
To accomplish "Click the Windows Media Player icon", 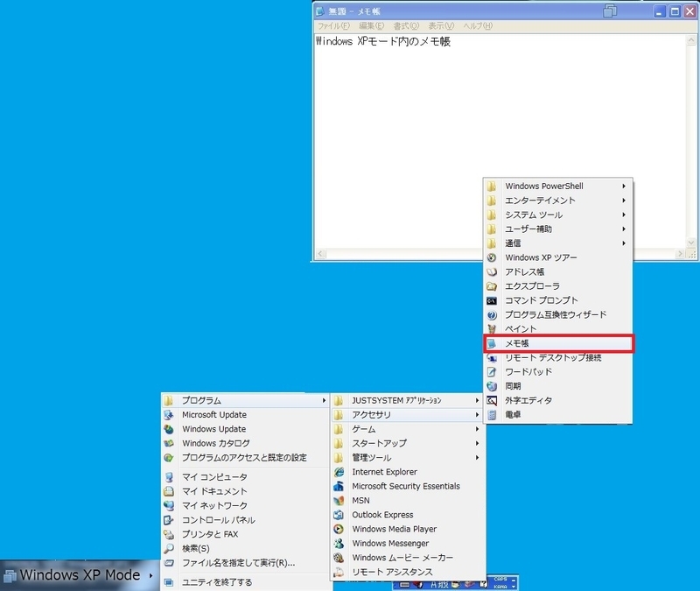I will pos(339,529).
